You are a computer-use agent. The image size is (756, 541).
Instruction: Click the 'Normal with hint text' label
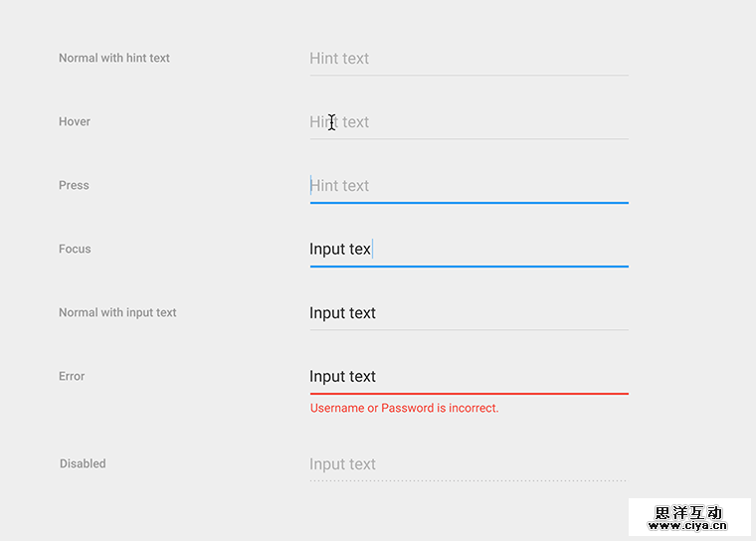tap(114, 59)
